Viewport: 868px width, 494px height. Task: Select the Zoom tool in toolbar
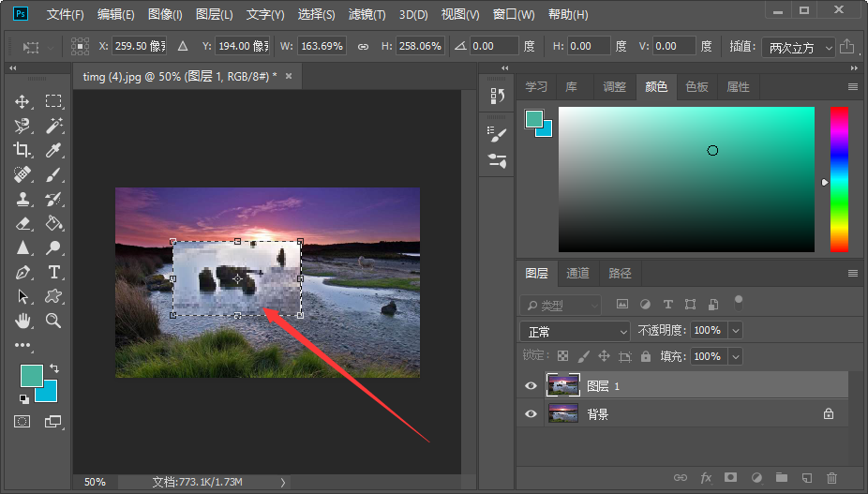pos(54,321)
